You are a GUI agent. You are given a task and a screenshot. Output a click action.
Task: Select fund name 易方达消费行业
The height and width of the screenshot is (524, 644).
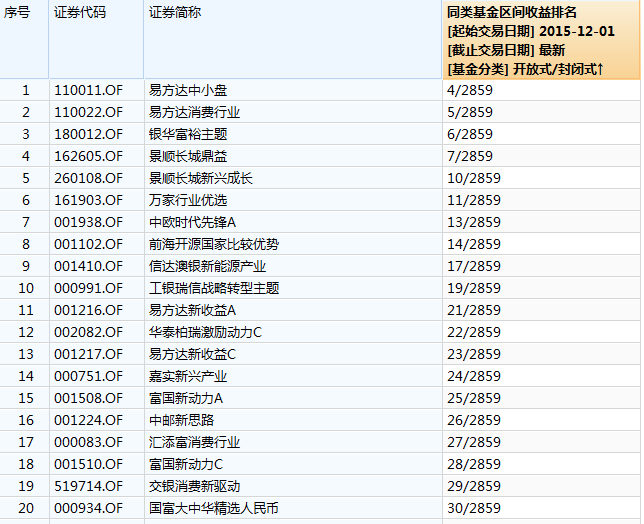195,112
